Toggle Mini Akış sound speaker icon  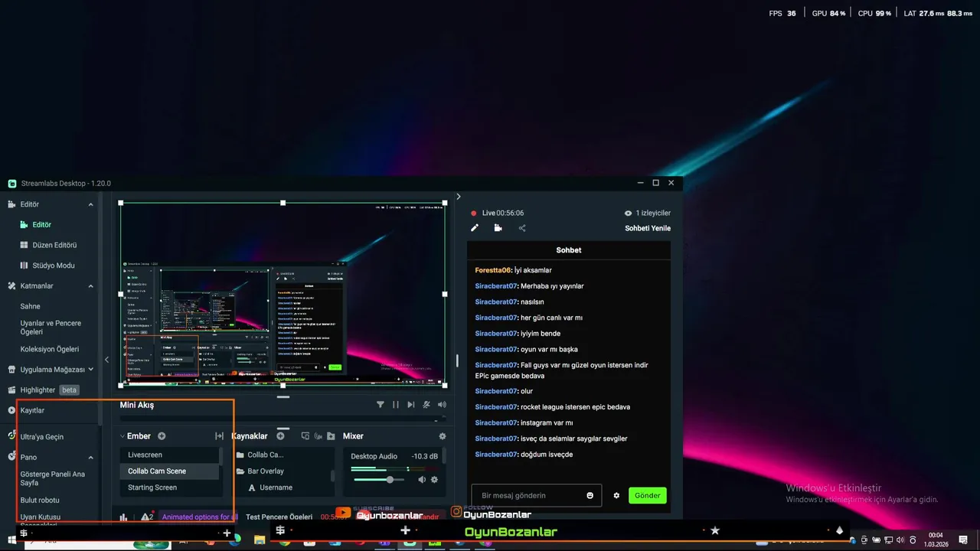[442, 405]
